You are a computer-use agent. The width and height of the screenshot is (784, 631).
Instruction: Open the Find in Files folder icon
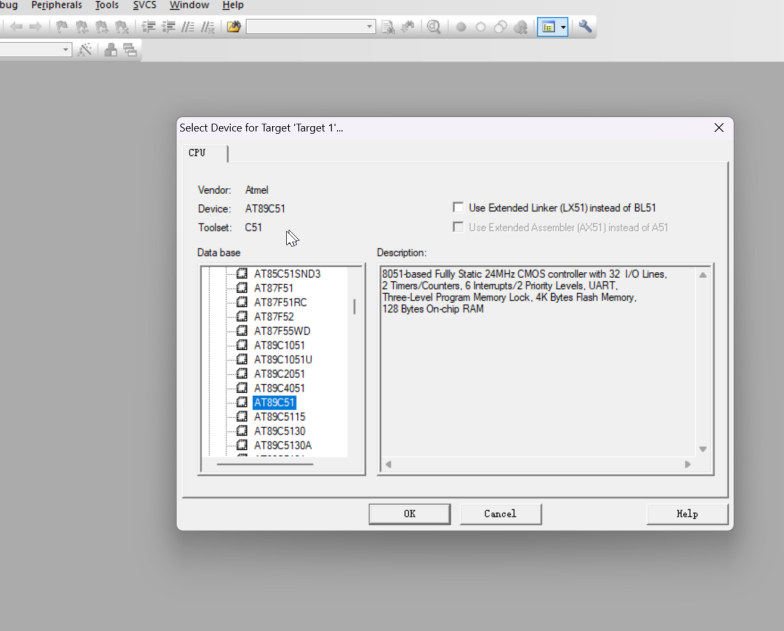(234, 27)
